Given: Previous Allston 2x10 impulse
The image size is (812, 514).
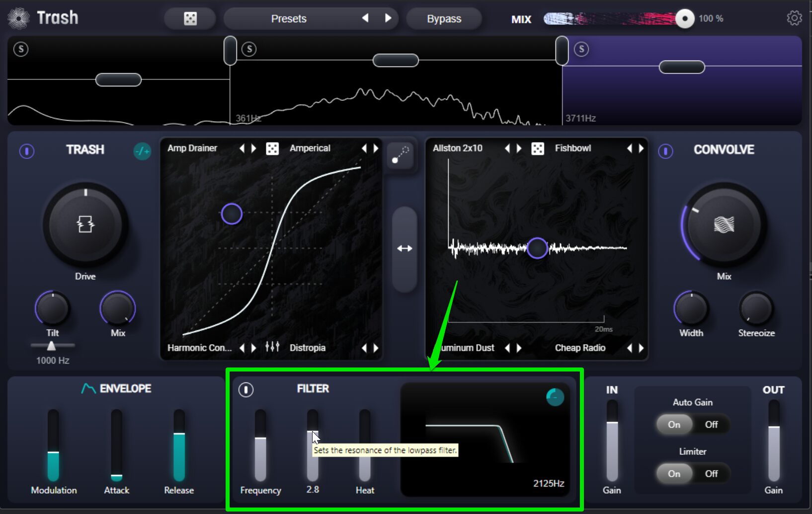Looking at the screenshot, I should click(507, 148).
